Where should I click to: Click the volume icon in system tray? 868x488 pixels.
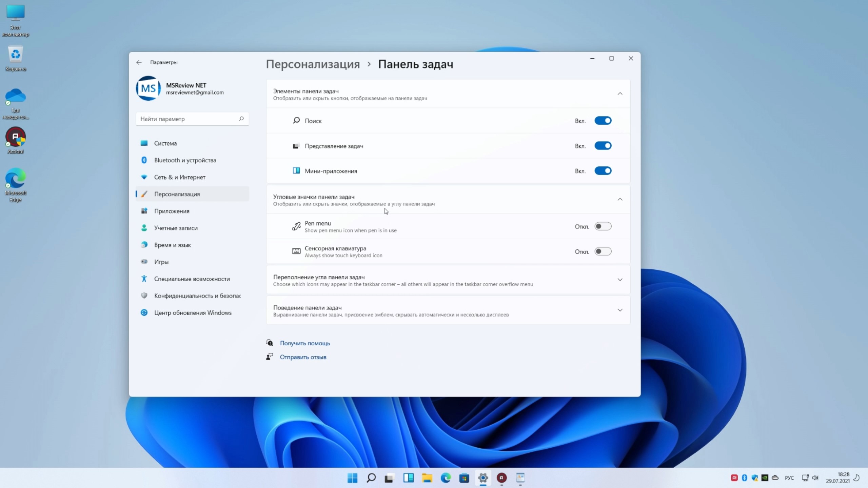coord(815,478)
